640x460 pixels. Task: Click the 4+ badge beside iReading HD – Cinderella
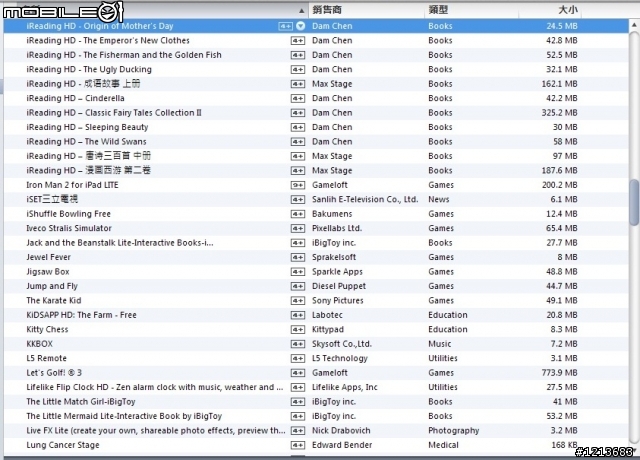298,98
